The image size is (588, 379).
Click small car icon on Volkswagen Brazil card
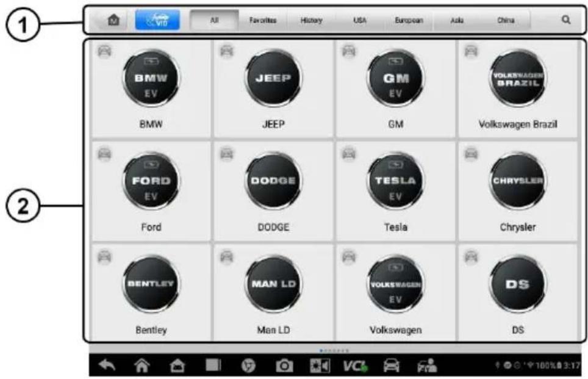tap(471, 51)
